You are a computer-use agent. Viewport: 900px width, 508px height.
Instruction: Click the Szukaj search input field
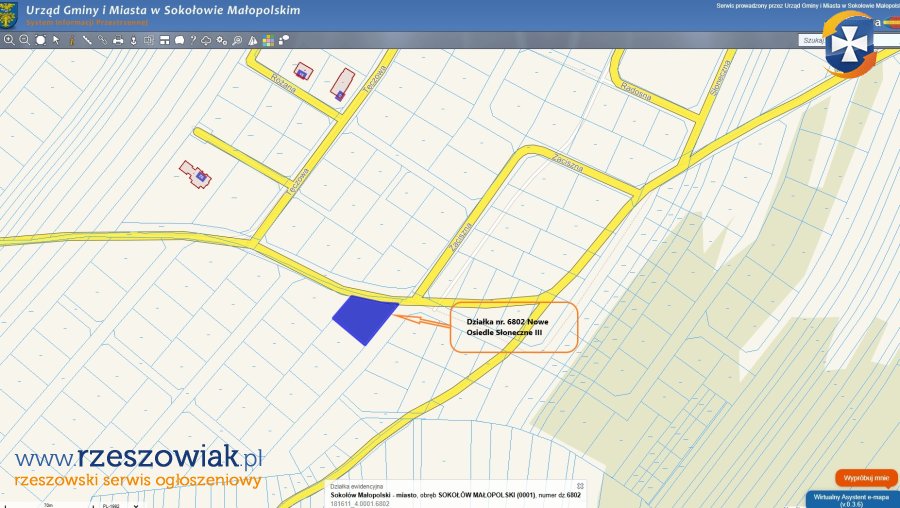[810, 40]
